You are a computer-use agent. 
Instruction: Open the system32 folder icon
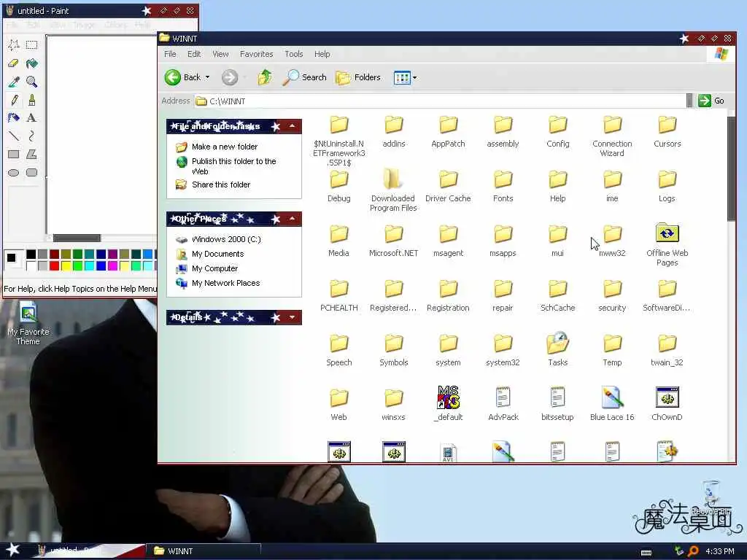tap(503, 344)
